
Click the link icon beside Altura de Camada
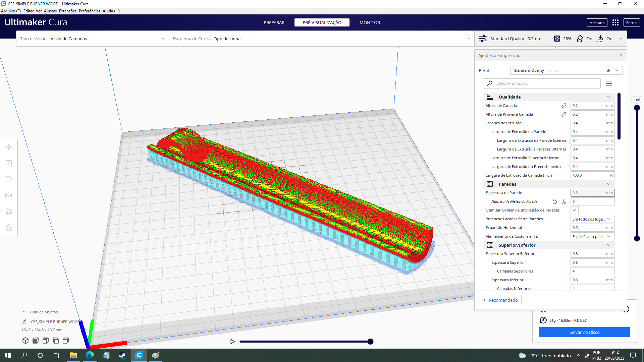[564, 106]
